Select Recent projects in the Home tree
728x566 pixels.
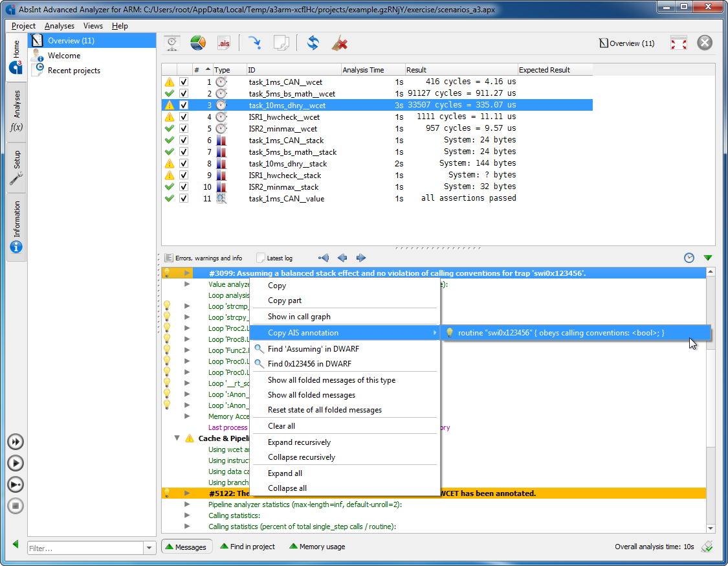pyautogui.click(x=74, y=70)
